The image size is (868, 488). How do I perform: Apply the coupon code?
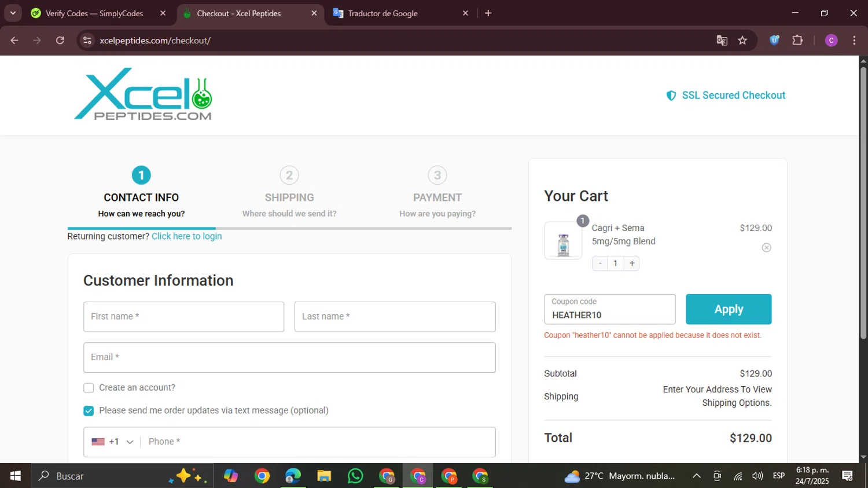click(x=729, y=309)
